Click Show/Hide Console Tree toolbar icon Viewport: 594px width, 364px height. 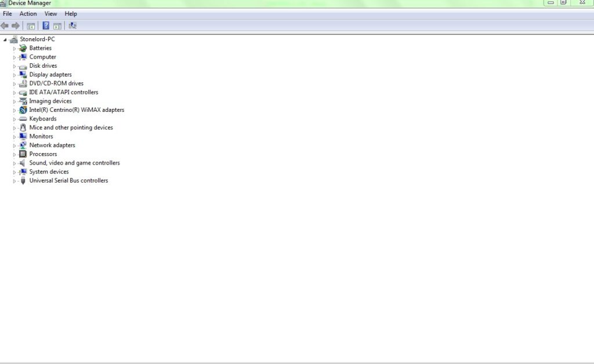click(x=31, y=26)
